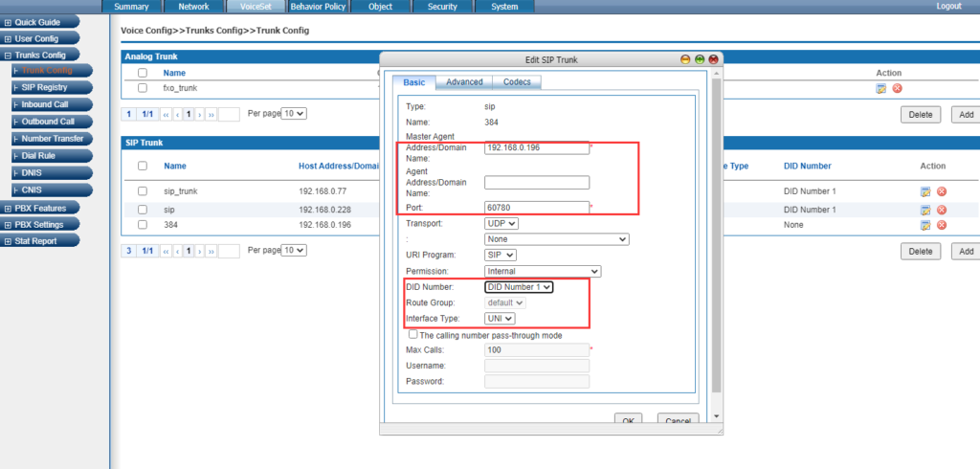Open Trunk Config sidebar item
The image size is (980, 469).
(52, 71)
